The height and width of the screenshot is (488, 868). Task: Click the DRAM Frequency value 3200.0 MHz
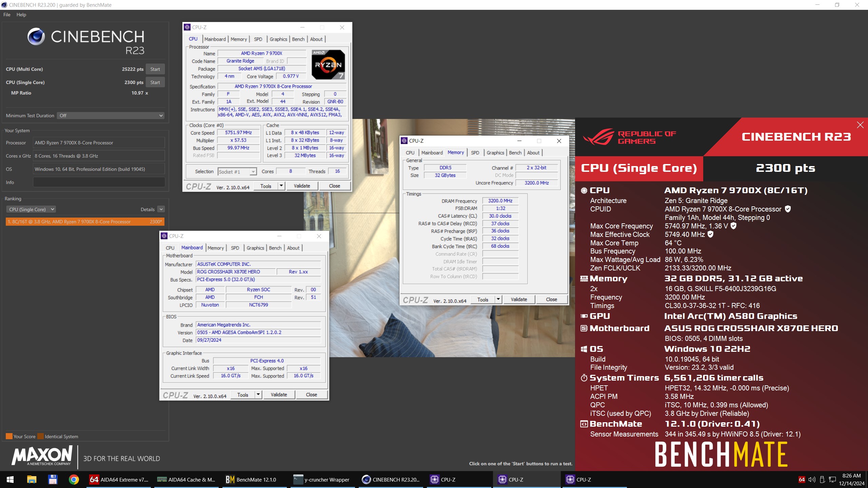coord(500,201)
